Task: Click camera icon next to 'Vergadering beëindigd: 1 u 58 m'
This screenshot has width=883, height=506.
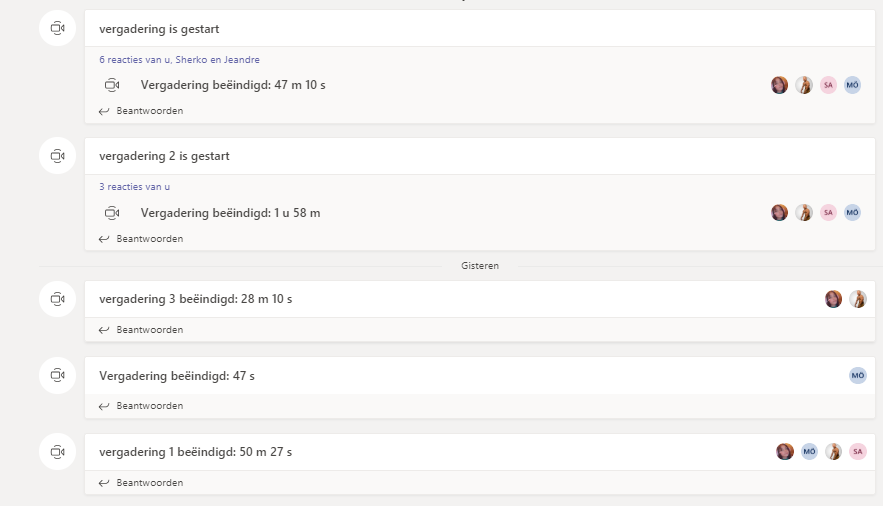Action: [x=112, y=213]
